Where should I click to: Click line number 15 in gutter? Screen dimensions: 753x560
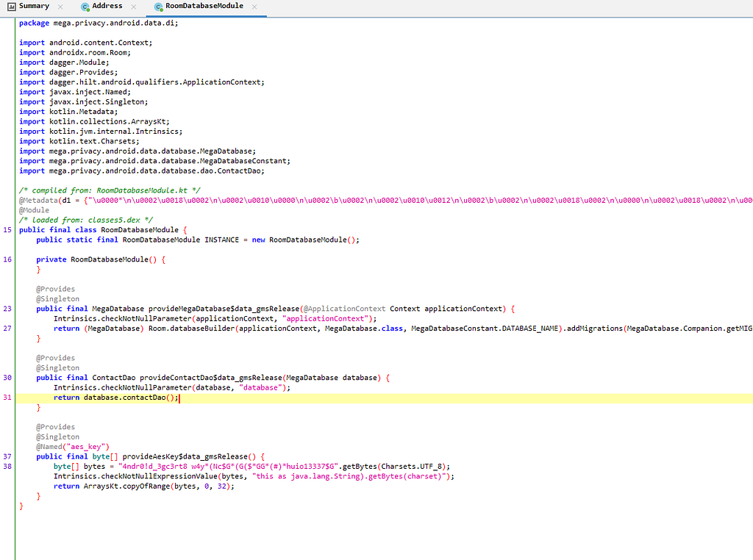point(7,230)
